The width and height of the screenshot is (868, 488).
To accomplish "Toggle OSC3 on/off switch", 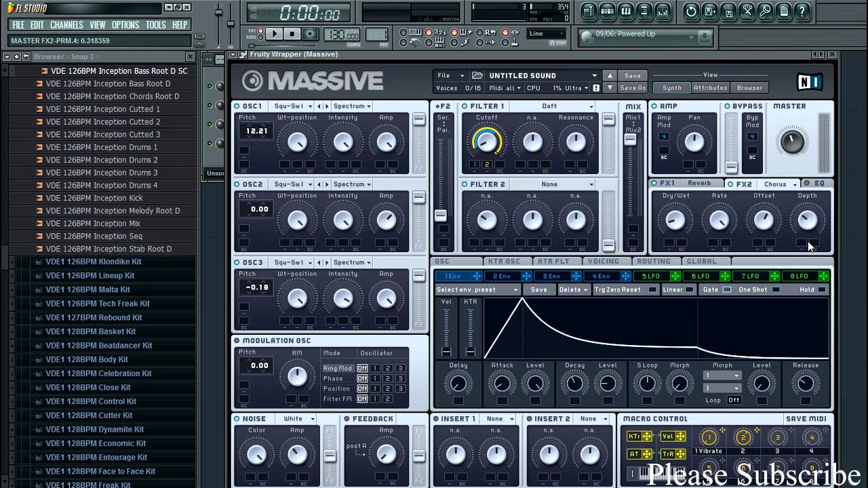I will [237, 262].
